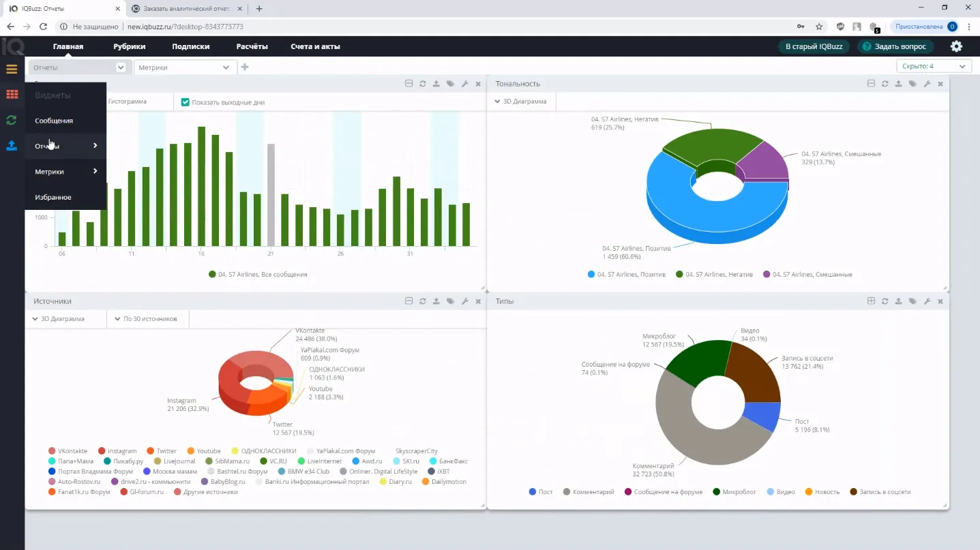Viewport: 980px width, 550px height.
Task: Add a new desktop tab with plus icon
Action: [245, 67]
